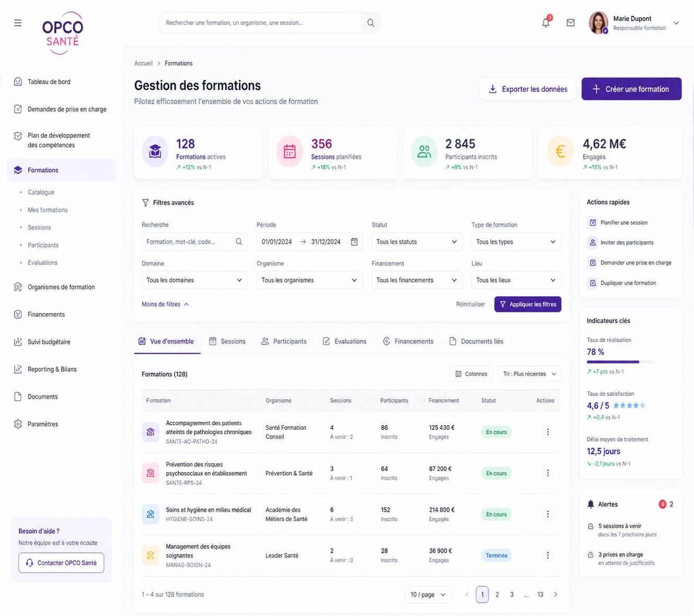
Task: Open the Tous les domaines dropdown
Action: (195, 280)
